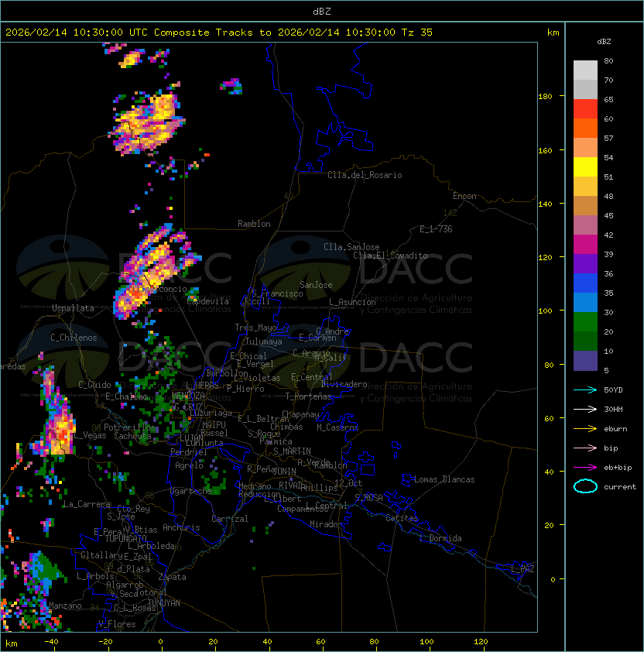Image resolution: width=644 pixels, height=652 pixels.
Task: Click the 'Tulumaya' map label
Action: click(264, 341)
